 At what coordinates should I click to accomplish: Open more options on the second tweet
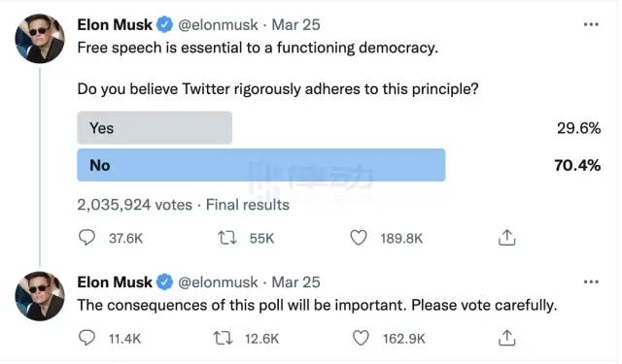click(591, 282)
